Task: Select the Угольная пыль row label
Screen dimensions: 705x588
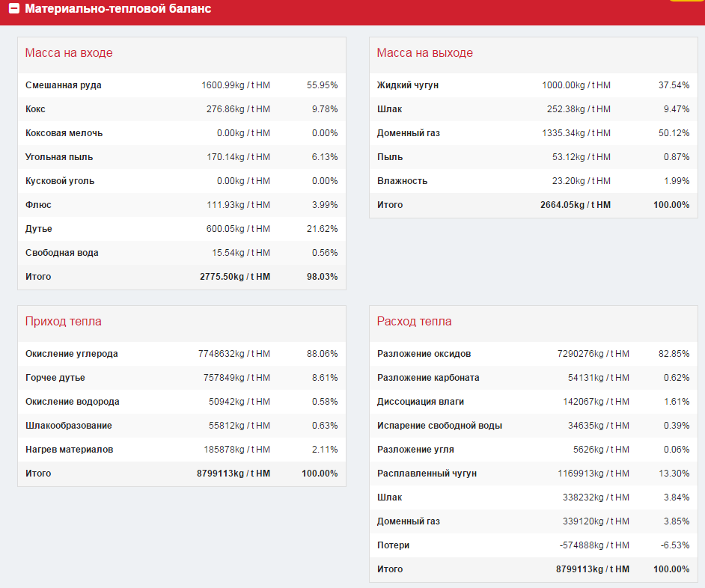Action: pyautogui.click(x=59, y=157)
